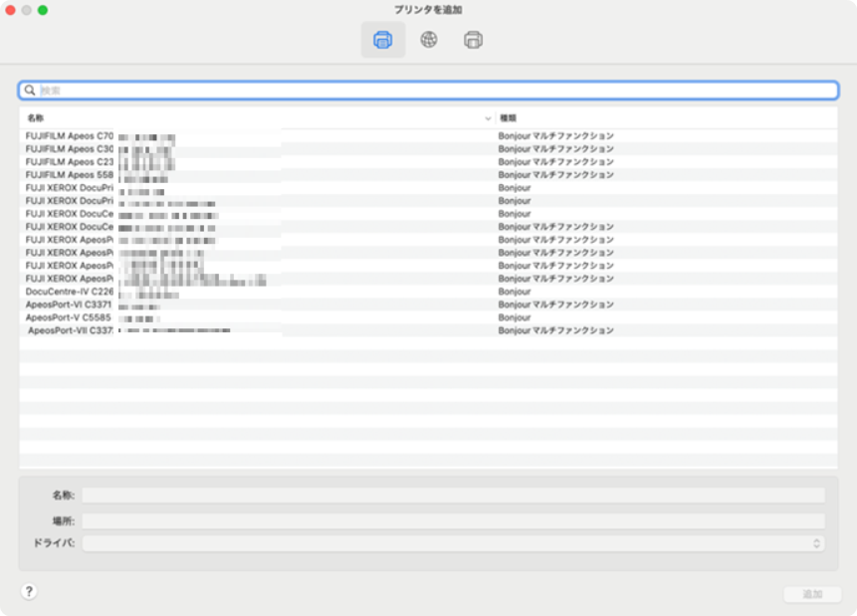Select the FUJIFILM Apeos C30 printer row

point(428,149)
